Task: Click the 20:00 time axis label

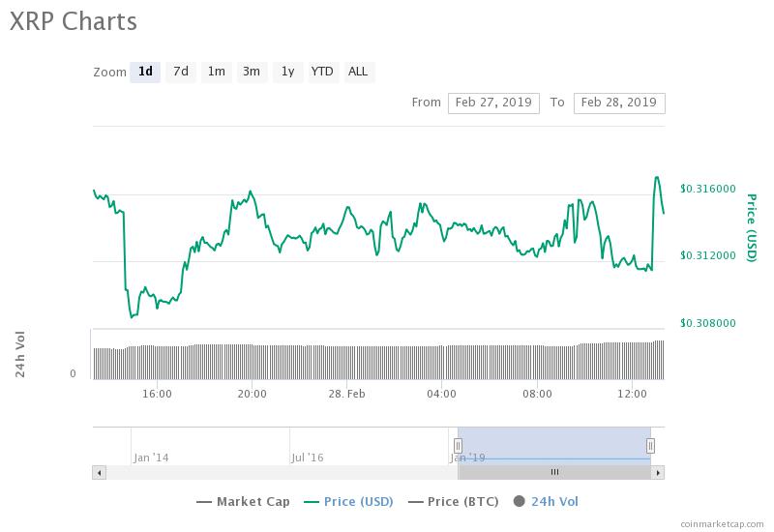Action: [x=252, y=394]
